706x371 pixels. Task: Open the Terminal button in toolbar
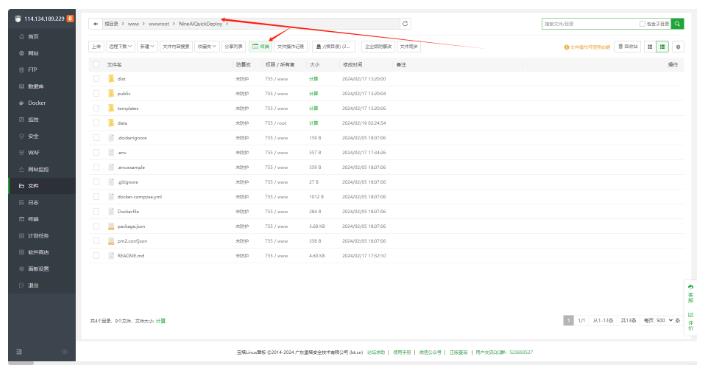pos(260,46)
